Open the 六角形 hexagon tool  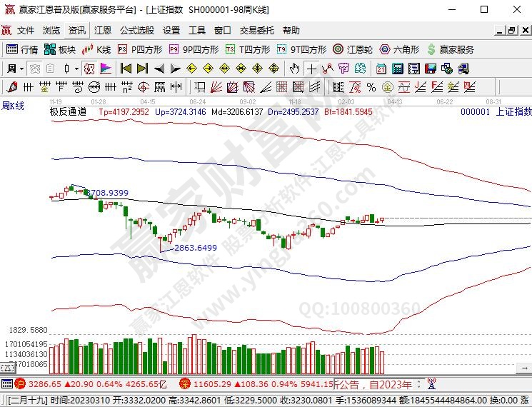(400, 49)
